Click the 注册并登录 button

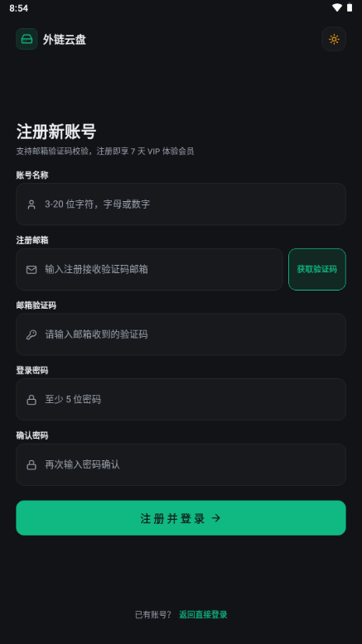[x=181, y=518]
